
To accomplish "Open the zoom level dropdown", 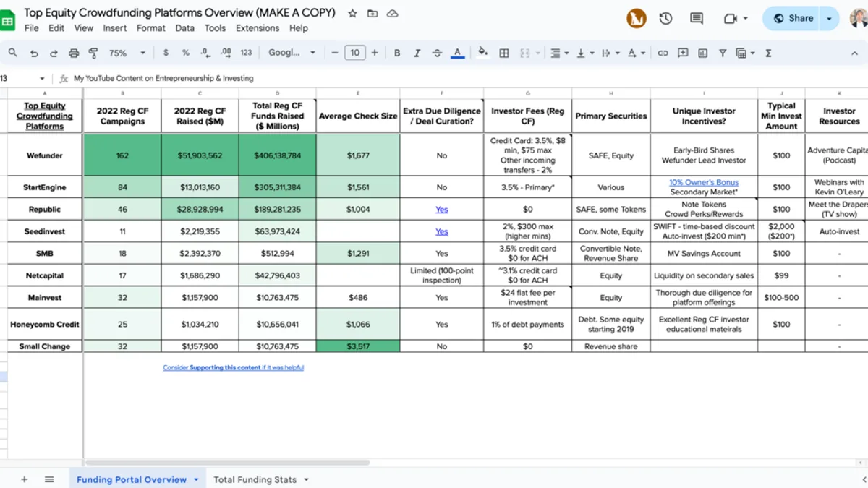I will [127, 53].
